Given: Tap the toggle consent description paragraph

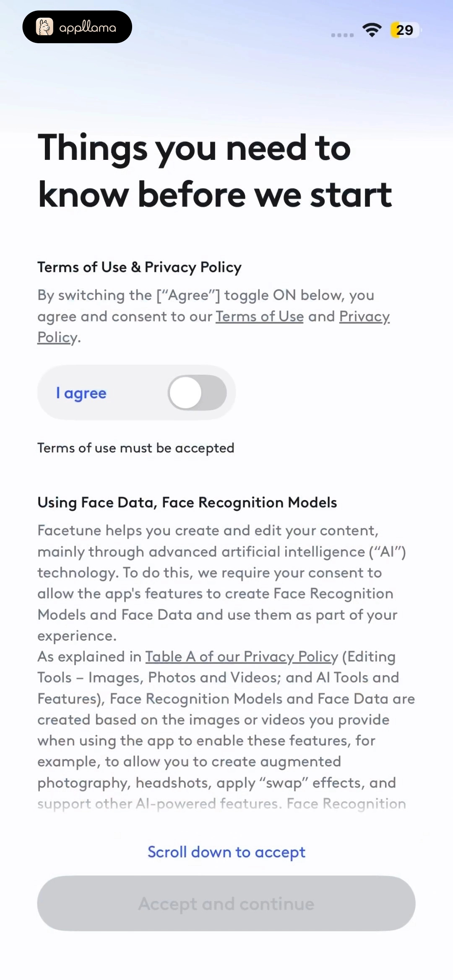Looking at the screenshot, I should [x=213, y=316].
